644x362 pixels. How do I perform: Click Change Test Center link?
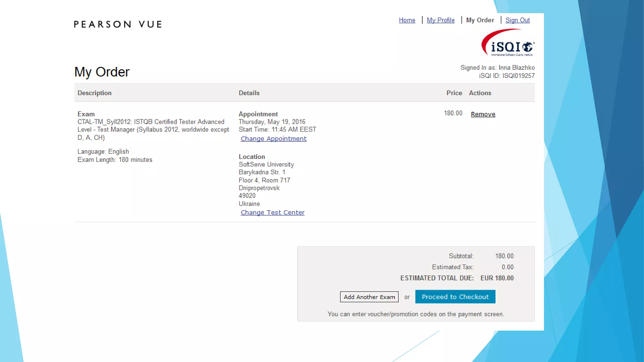(x=272, y=212)
